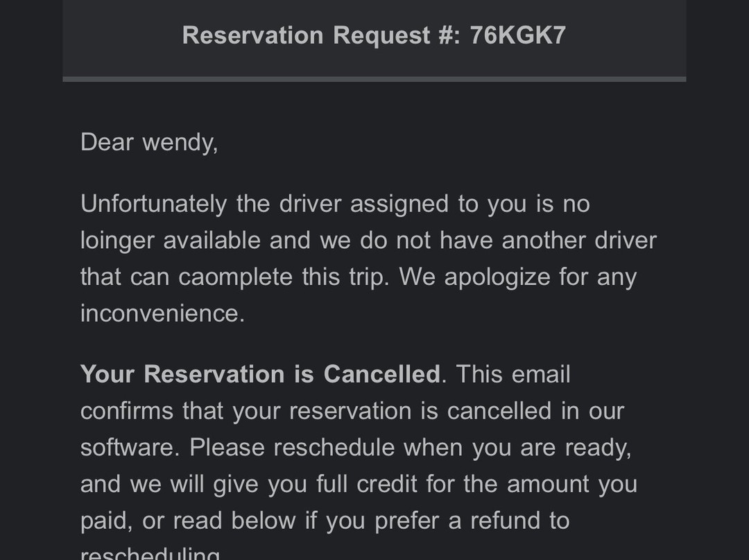Click the misspelled word "caomplete"
The height and width of the screenshot is (560, 749).
pyautogui.click(x=236, y=277)
